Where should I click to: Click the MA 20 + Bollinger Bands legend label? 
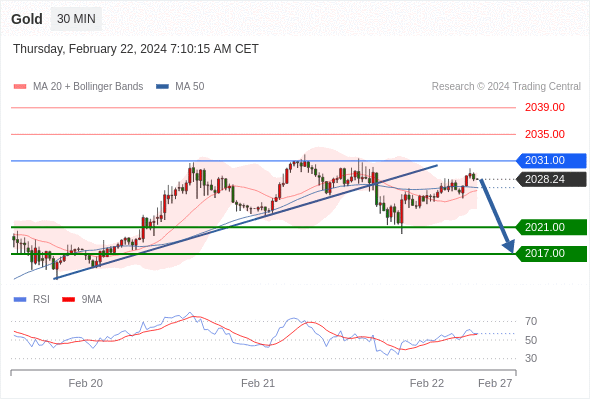pos(88,87)
